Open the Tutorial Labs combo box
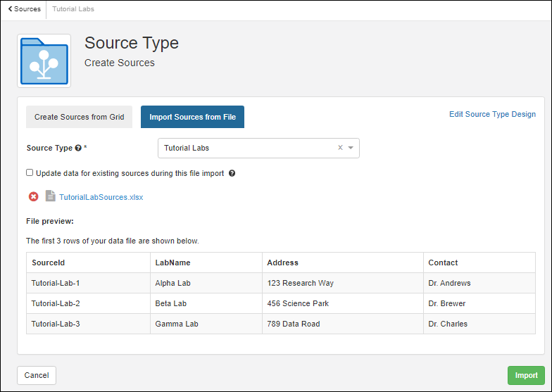552x392 pixels. click(246, 148)
